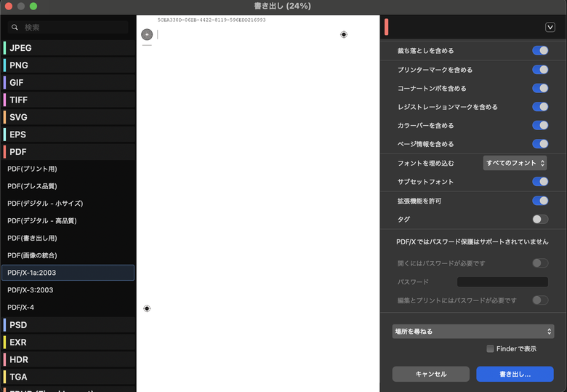Click the search magnifier icon
This screenshot has width=567, height=392.
click(x=15, y=27)
